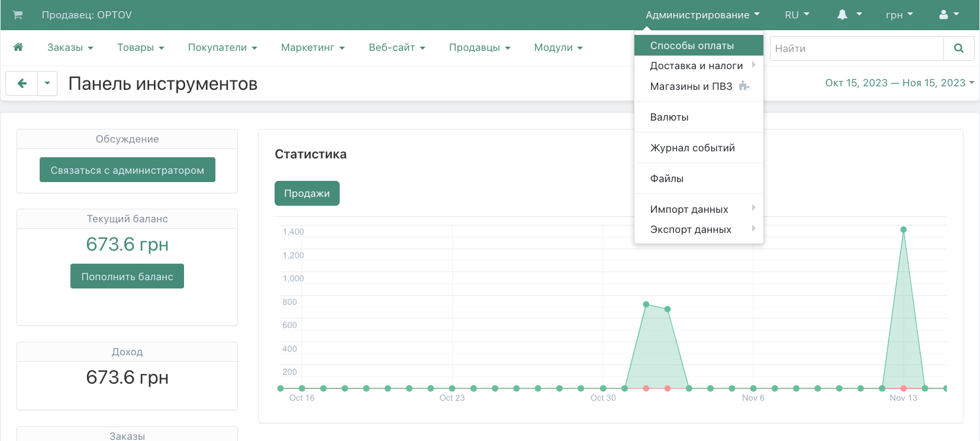Click the Nov 13 peak chart point
980x441 pixels.
coord(903,229)
